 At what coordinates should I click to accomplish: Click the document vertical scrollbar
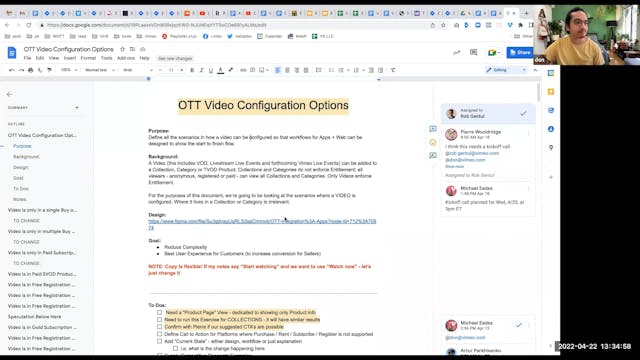[538, 94]
